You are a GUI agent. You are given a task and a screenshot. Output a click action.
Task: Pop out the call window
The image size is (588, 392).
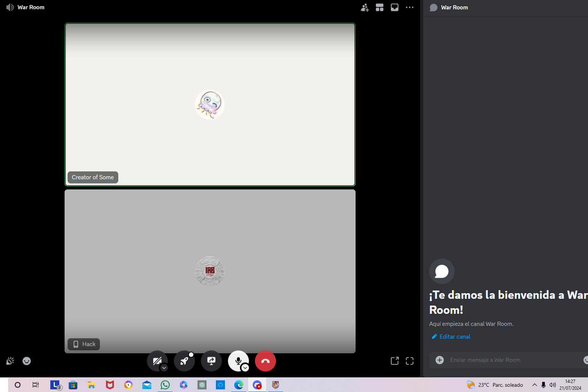(x=395, y=361)
